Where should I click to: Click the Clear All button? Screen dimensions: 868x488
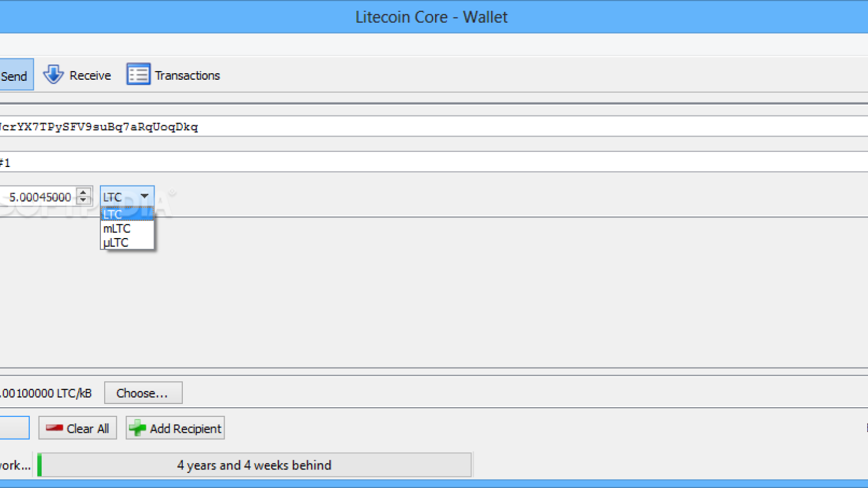[x=78, y=428]
